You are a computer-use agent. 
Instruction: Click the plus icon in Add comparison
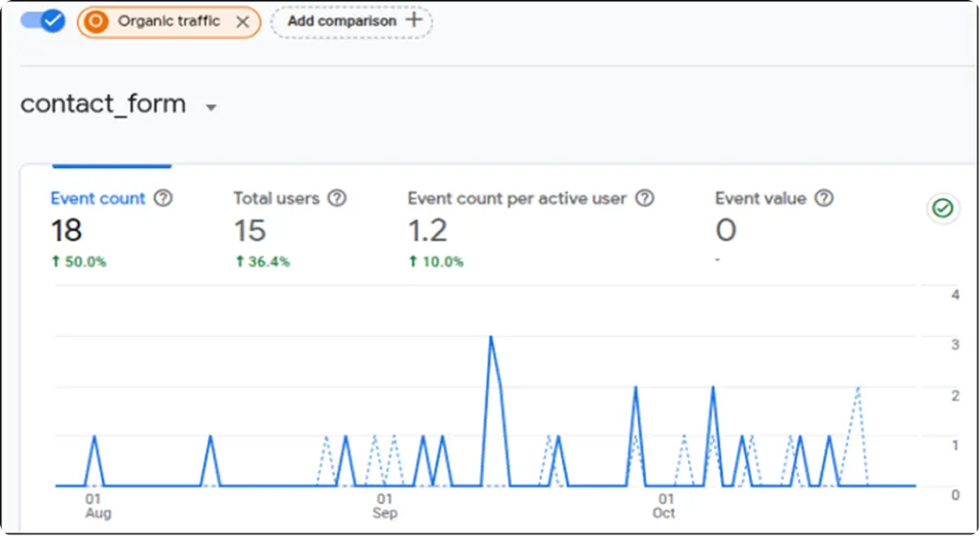[x=414, y=20]
